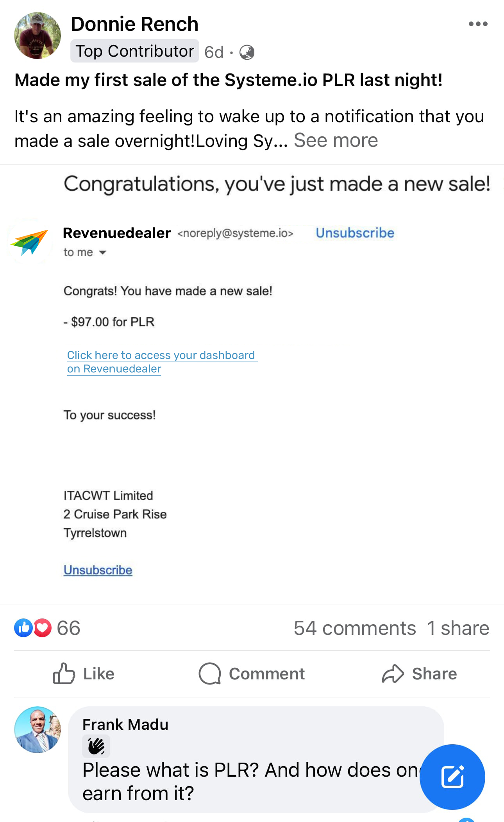Expand the 'to me' recipient dropdown

coord(102,252)
